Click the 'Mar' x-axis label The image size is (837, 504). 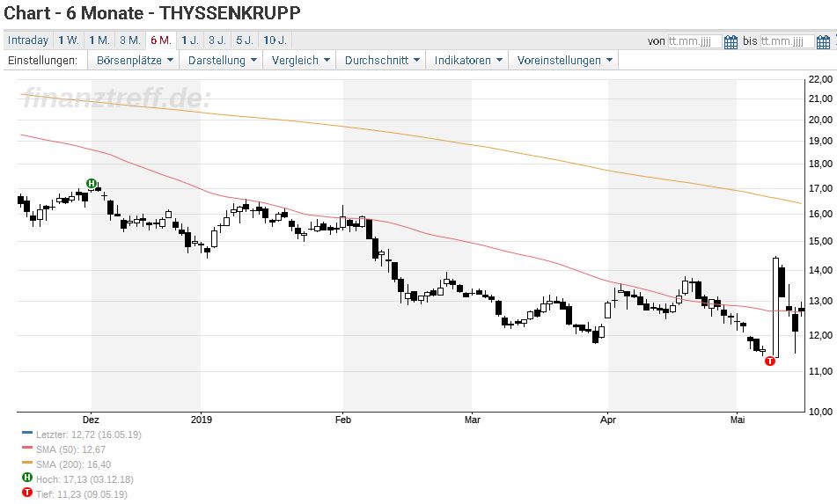point(473,420)
